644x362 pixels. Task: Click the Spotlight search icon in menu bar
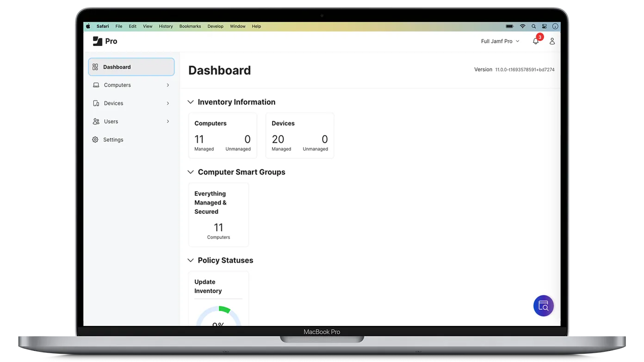(533, 26)
